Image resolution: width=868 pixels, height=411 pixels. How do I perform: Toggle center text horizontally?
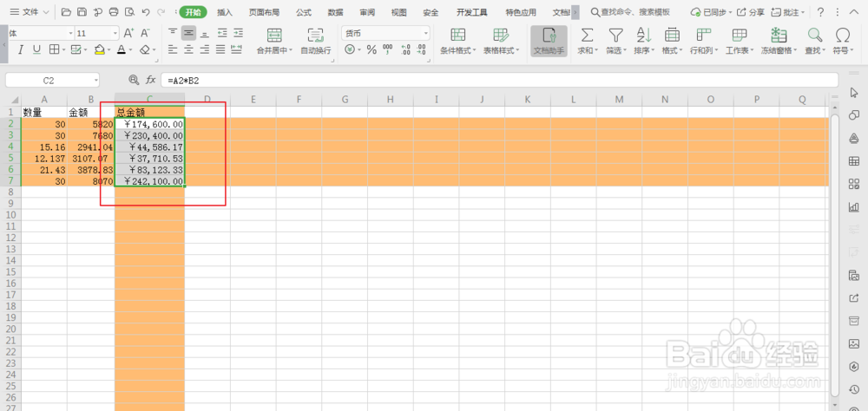click(188, 49)
